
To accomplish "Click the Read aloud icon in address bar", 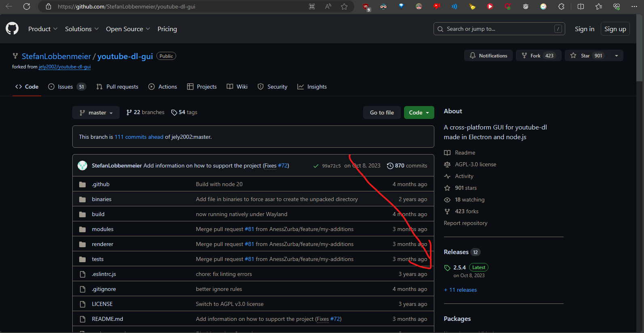I will click(x=328, y=6).
